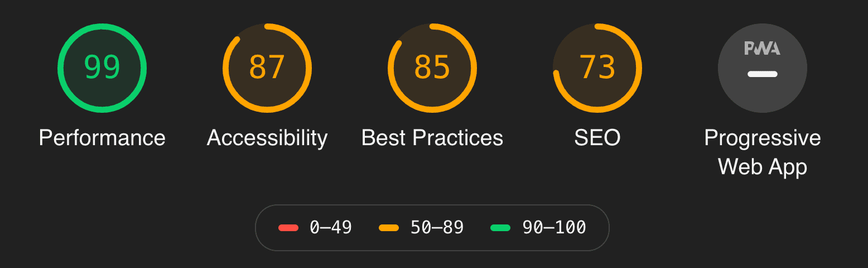
Task: Click the 50–89 range legend text
Action: click(x=437, y=228)
